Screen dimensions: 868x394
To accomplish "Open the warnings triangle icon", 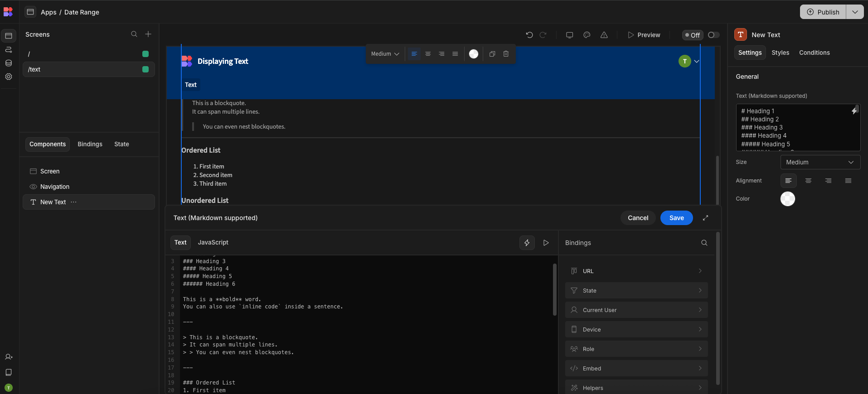I will point(604,35).
